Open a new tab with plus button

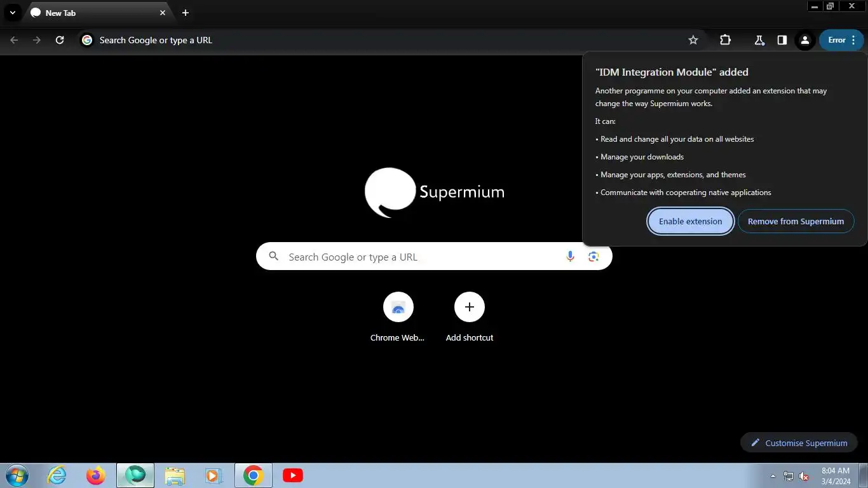(x=185, y=13)
